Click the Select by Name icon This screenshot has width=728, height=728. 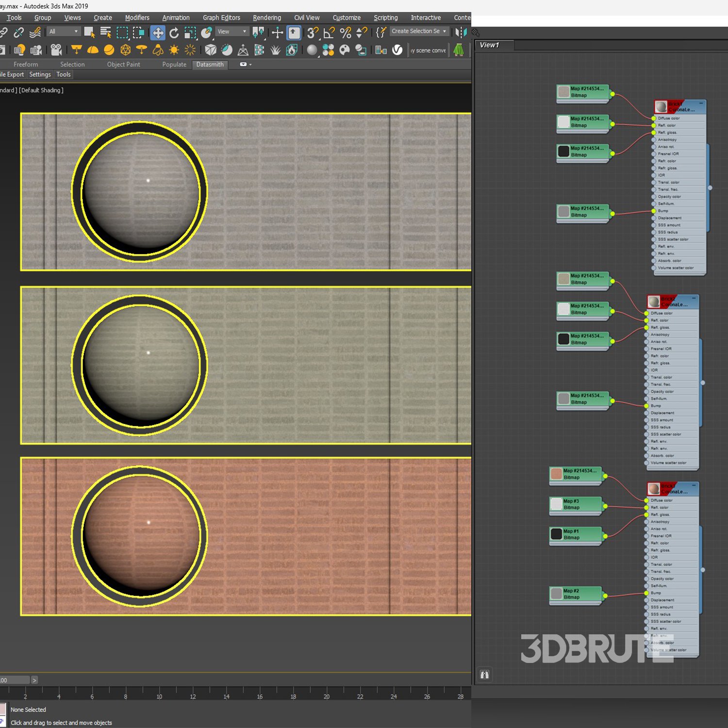[x=105, y=33]
